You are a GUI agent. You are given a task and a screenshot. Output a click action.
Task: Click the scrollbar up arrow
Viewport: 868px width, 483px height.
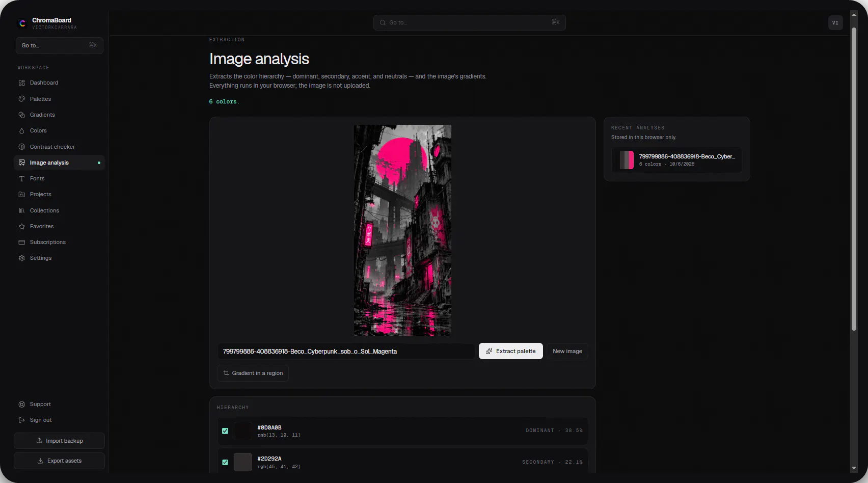pyautogui.click(x=854, y=15)
